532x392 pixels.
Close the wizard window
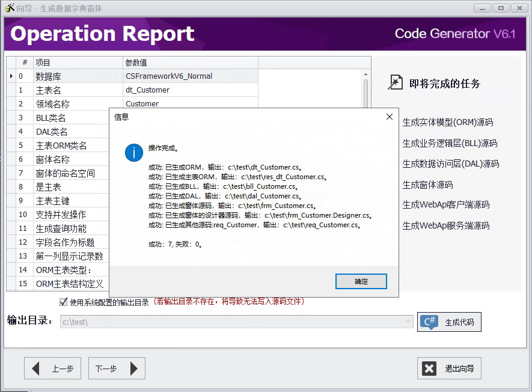click(x=519, y=8)
